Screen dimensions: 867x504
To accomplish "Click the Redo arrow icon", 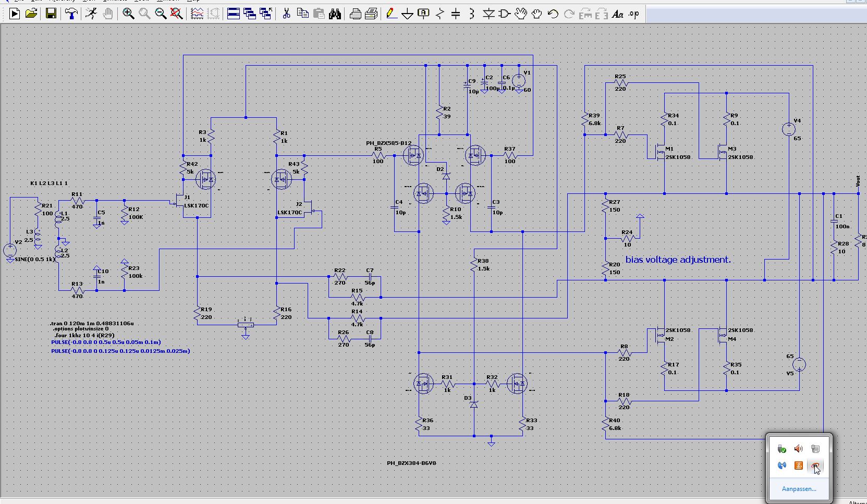I will pos(569,14).
